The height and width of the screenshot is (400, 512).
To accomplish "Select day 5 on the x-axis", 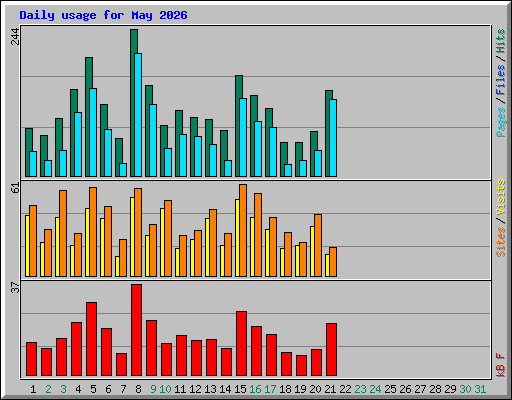I will 93,389.
